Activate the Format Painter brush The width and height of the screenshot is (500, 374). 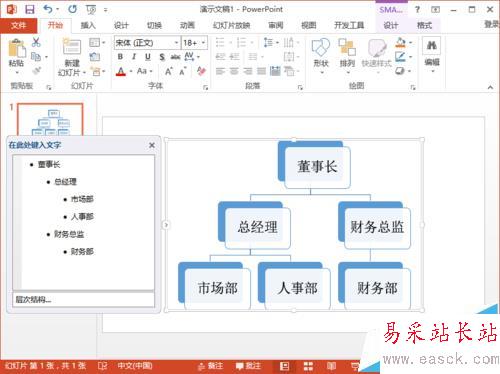36,71
